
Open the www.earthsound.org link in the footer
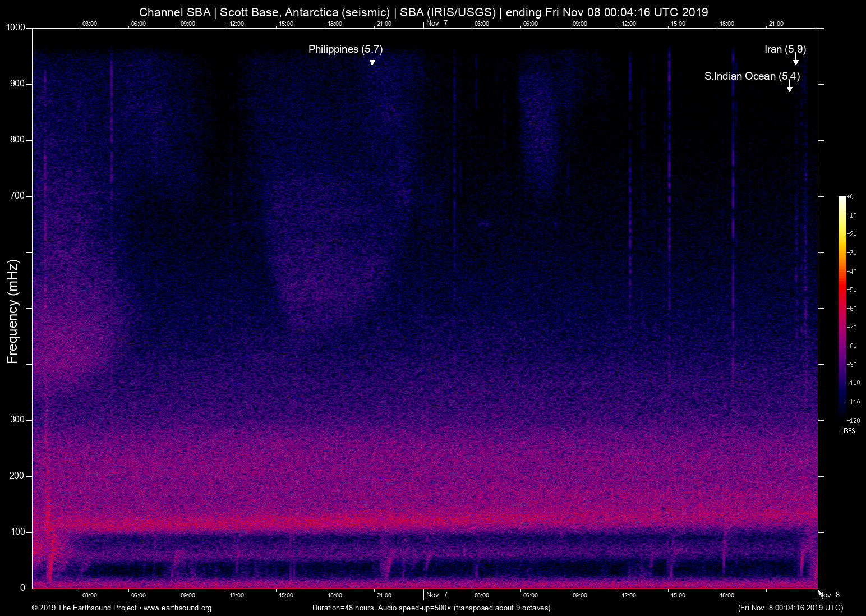(x=177, y=608)
